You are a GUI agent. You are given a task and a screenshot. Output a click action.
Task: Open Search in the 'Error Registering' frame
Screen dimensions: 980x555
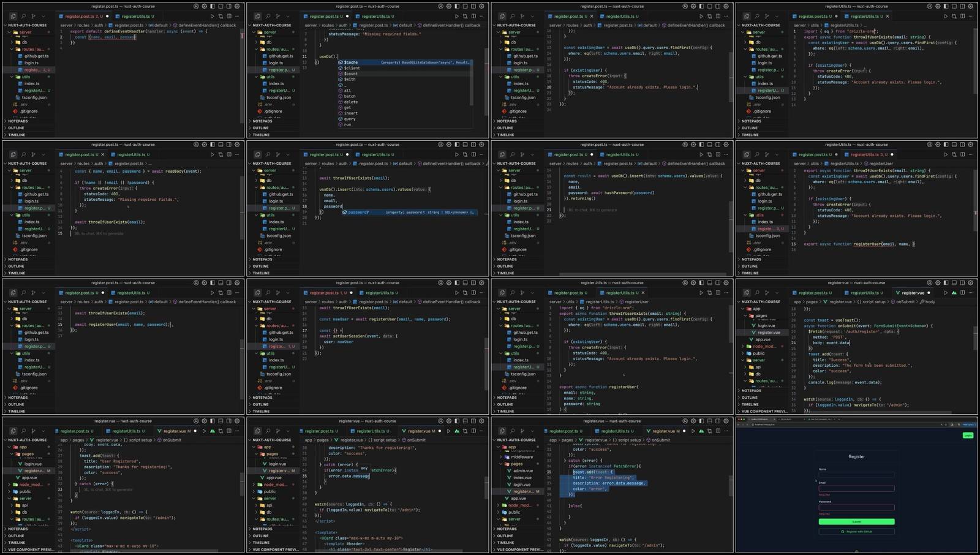coord(512,431)
